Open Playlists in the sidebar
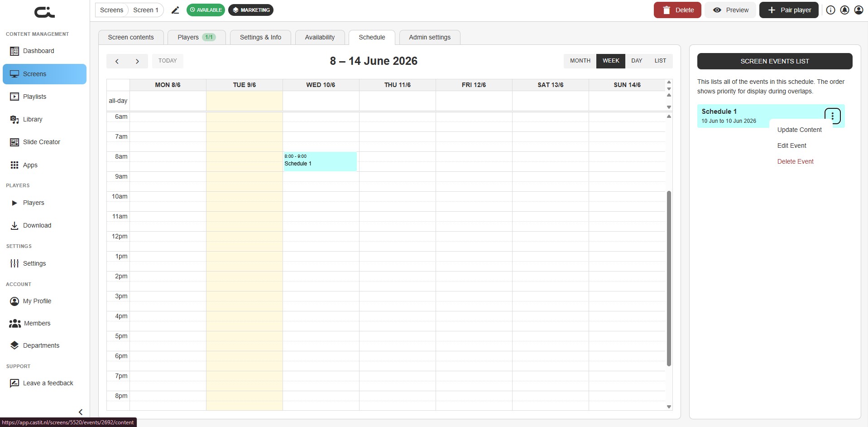Screen dimensions: 868x427 point(44,97)
